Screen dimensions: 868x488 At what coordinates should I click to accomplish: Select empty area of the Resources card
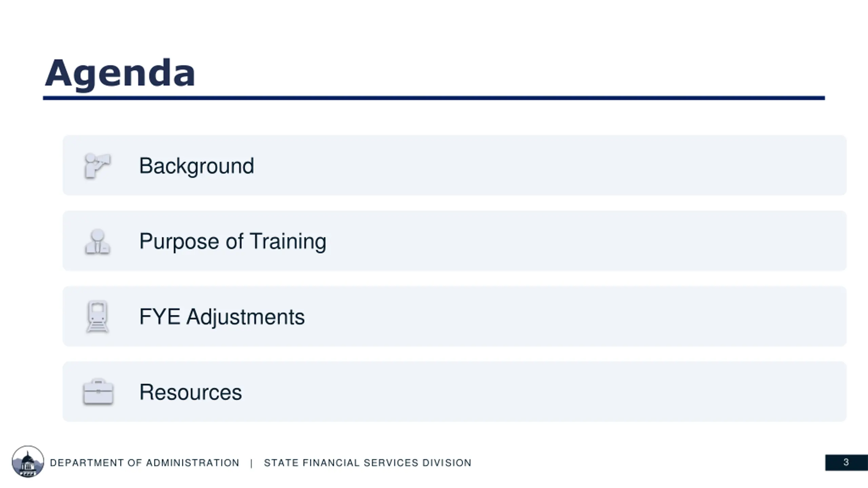(542, 392)
